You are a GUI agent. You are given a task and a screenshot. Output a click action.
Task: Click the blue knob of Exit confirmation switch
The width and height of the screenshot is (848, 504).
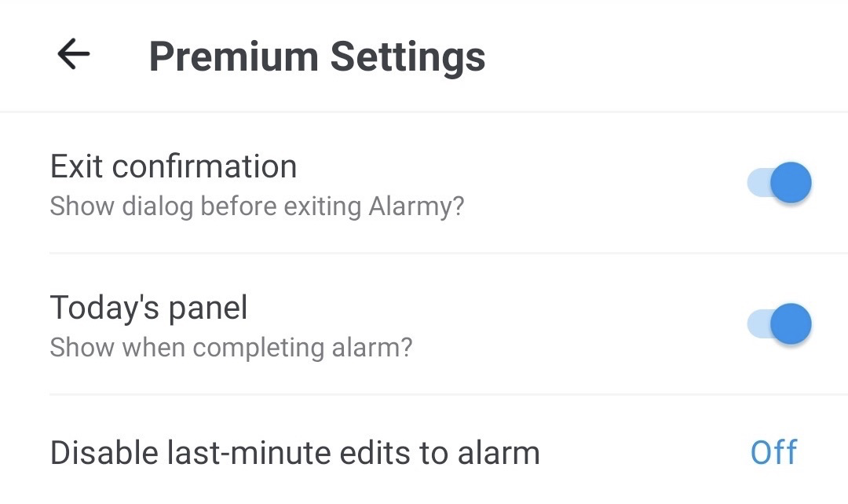[790, 184]
